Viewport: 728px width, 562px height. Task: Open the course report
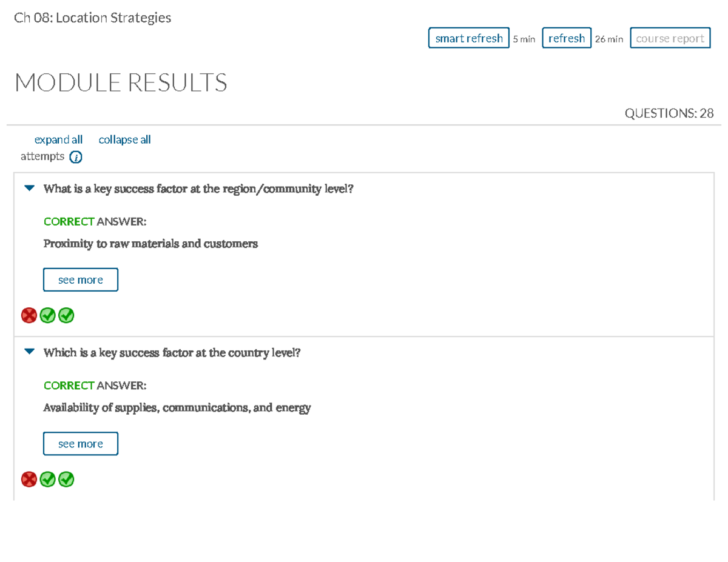tap(670, 38)
